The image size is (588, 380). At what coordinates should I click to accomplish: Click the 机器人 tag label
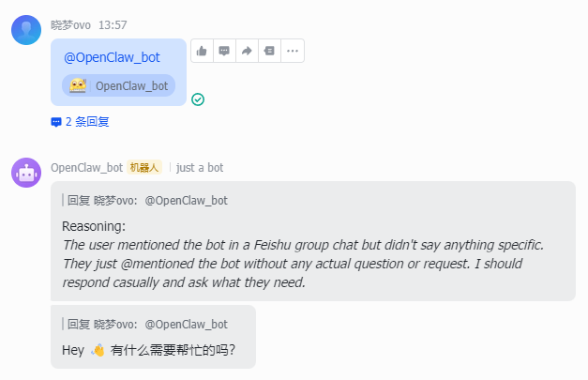pyautogui.click(x=144, y=168)
